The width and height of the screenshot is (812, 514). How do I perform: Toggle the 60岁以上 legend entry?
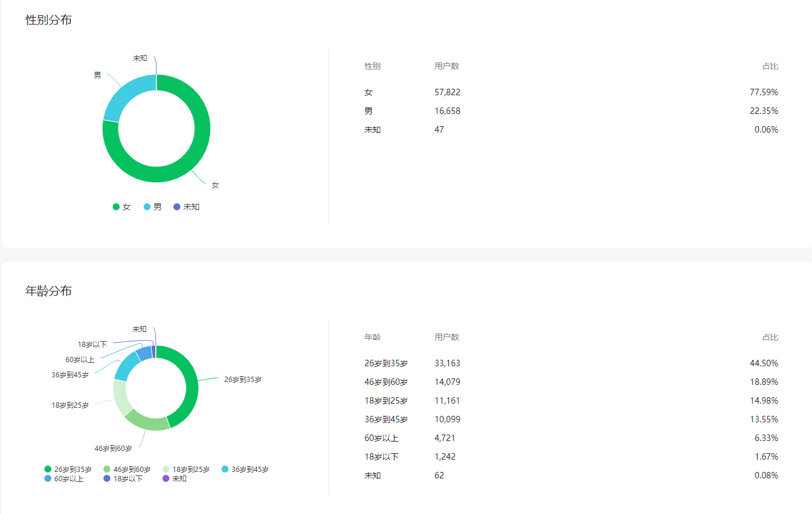click(x=64, y=478)
